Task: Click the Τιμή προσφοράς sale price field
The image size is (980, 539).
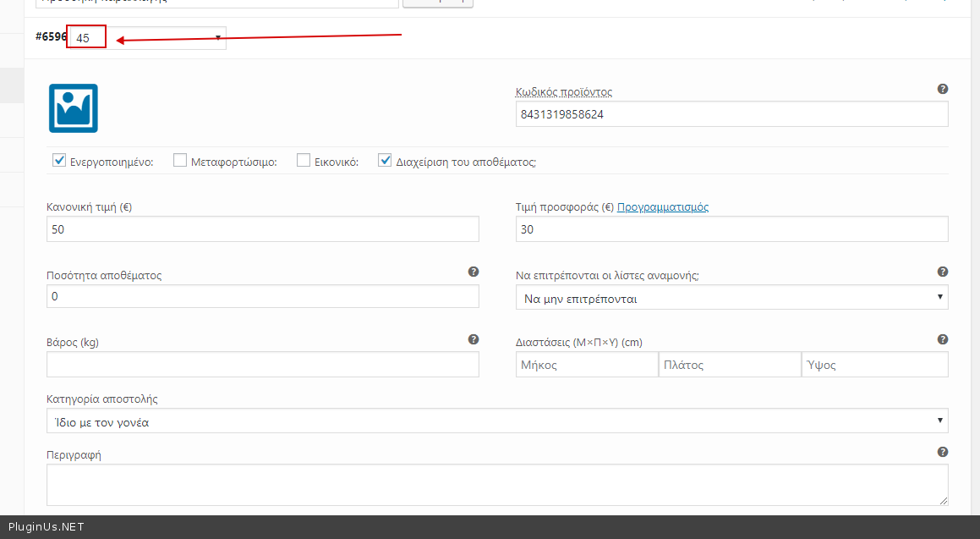Action: pos(731,229)
